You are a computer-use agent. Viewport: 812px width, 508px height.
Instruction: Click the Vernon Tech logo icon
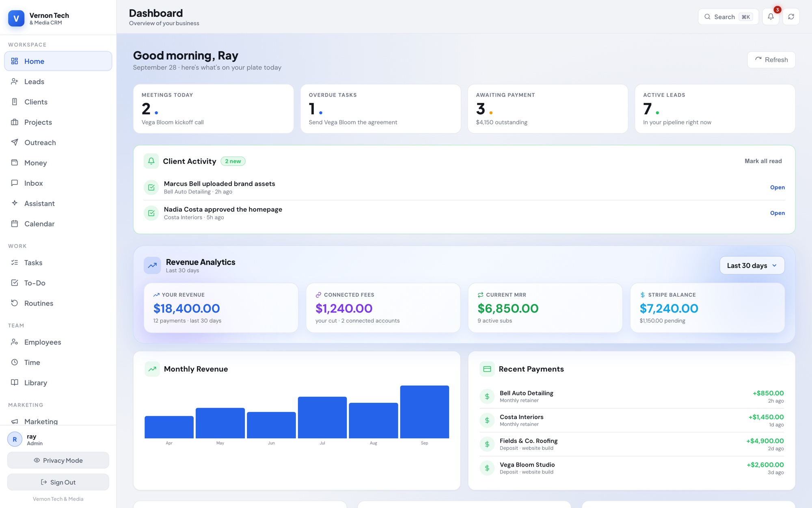16,18
